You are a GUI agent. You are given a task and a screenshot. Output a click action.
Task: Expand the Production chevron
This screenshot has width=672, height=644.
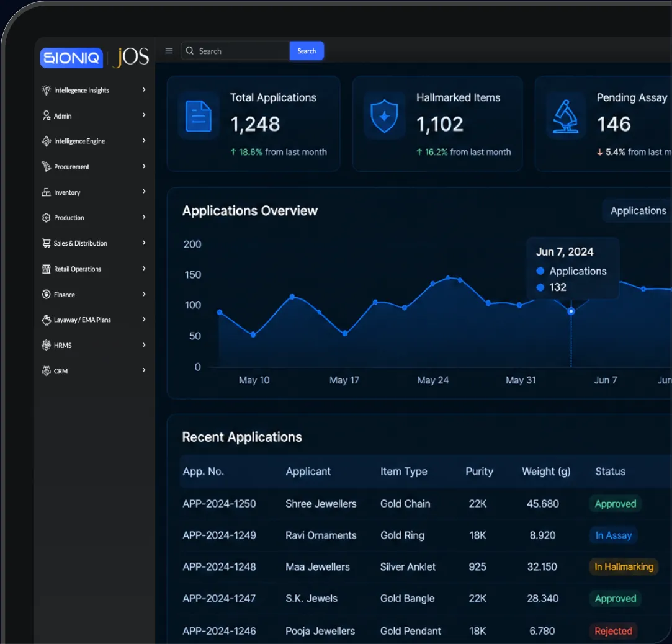pos(144,217)
